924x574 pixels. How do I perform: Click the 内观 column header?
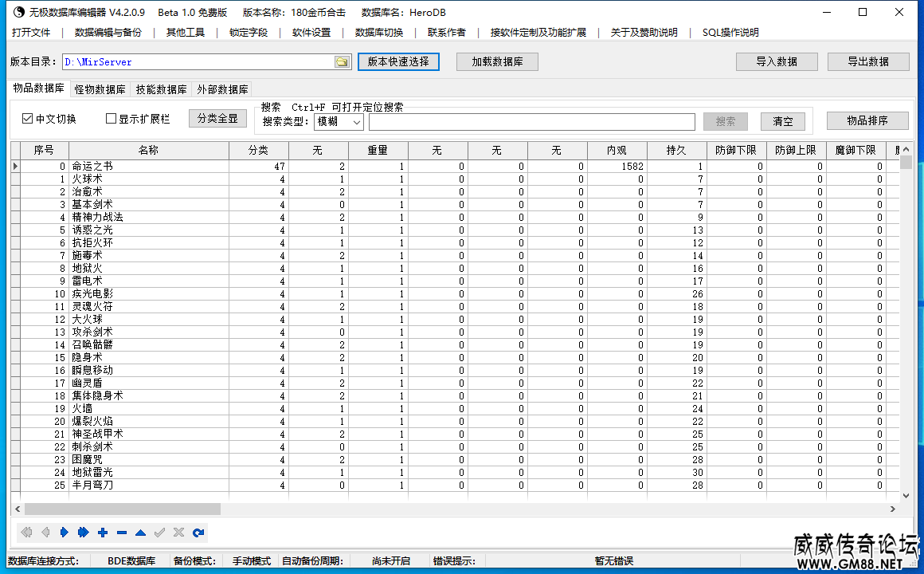click(x=617, y=151)
